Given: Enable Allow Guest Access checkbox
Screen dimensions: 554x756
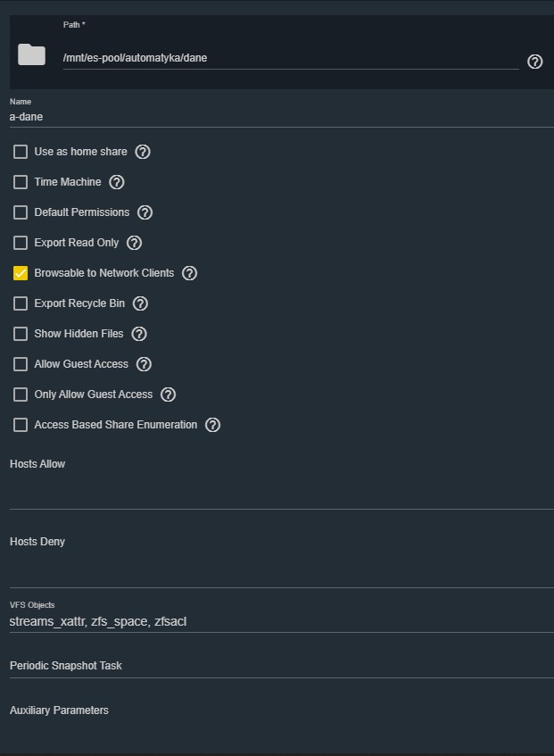Looking at the screenshot, I should click(x=21, y=364).
